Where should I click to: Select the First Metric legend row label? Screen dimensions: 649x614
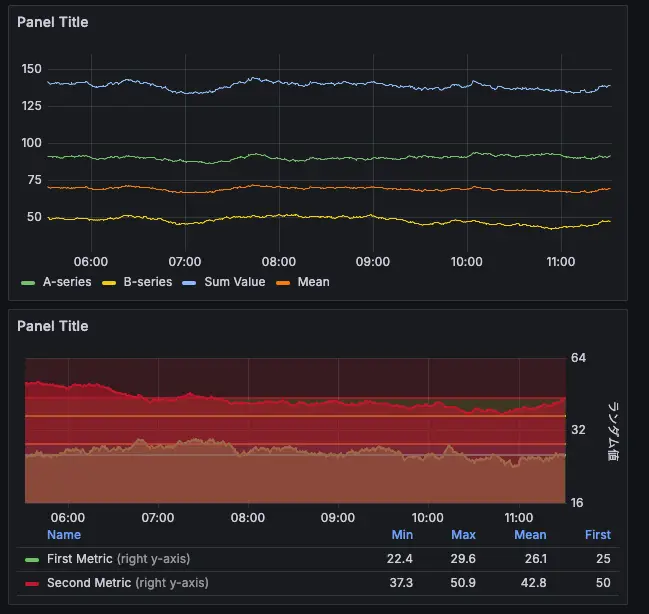point(118,559)
